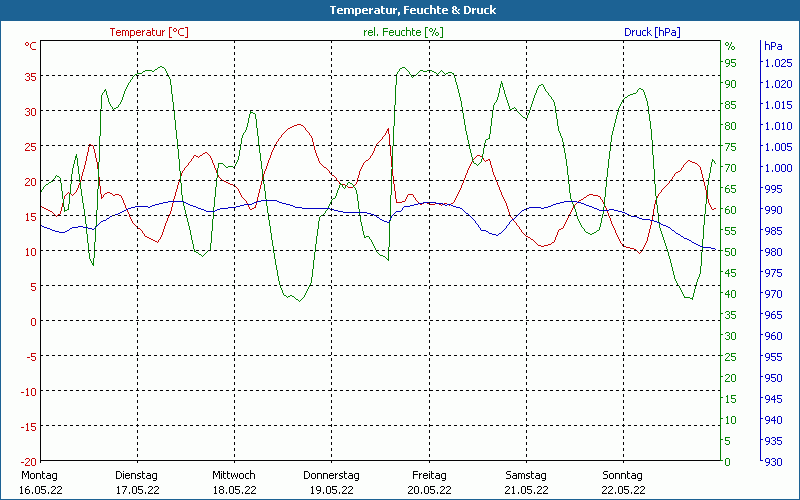Select the blue 'Druck [hPa]' legend label

click(652, 32)
